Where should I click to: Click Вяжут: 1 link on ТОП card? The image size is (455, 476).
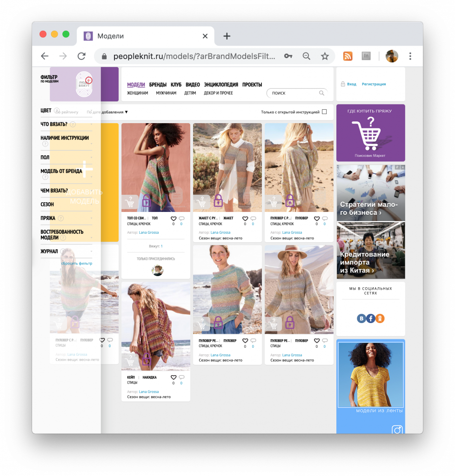(156, 246)
